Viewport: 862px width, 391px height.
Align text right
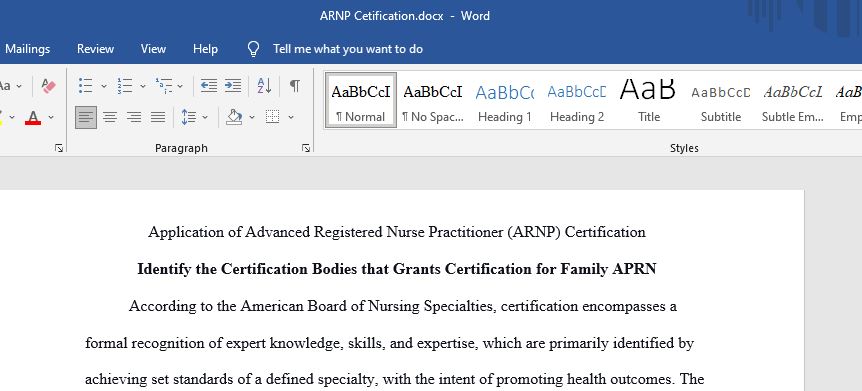(x=134, y=117)
